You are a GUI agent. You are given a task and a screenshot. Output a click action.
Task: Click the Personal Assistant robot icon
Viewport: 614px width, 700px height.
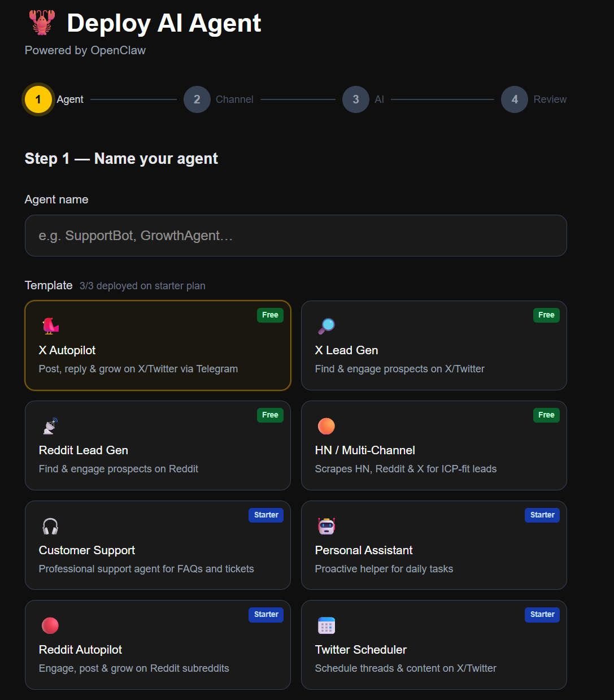pyautogui.click(x=326, y=526)
